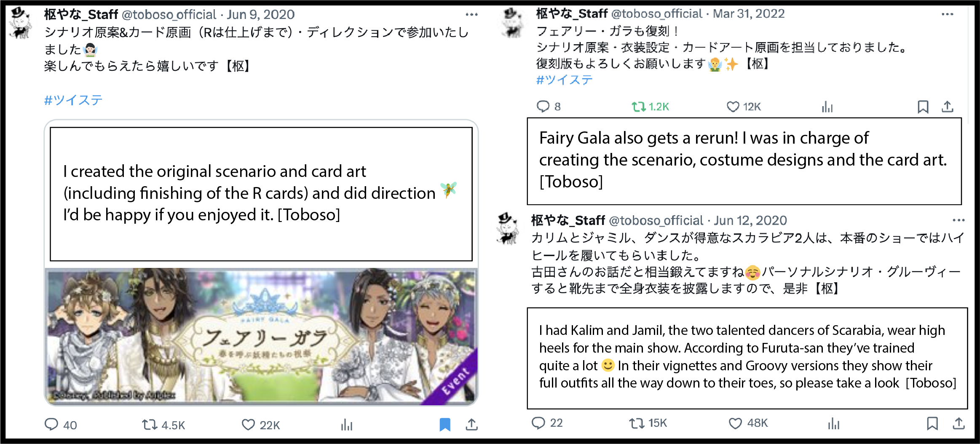The width and height of the screenshot is (980, 444).
Task: Click the #ツイステ hashtag in Mar 31 tweet
Action: [x=565, y=80]
